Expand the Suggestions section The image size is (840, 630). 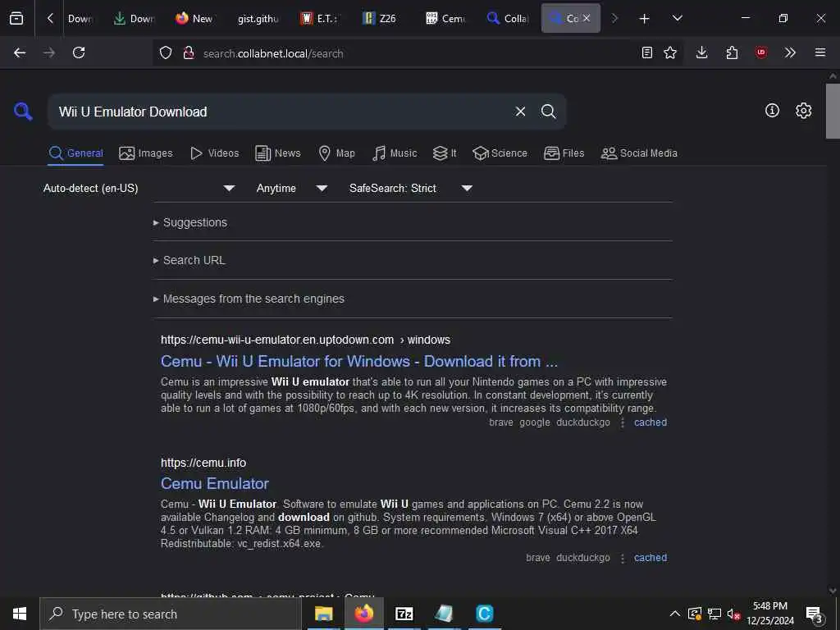tap(190, 222)
